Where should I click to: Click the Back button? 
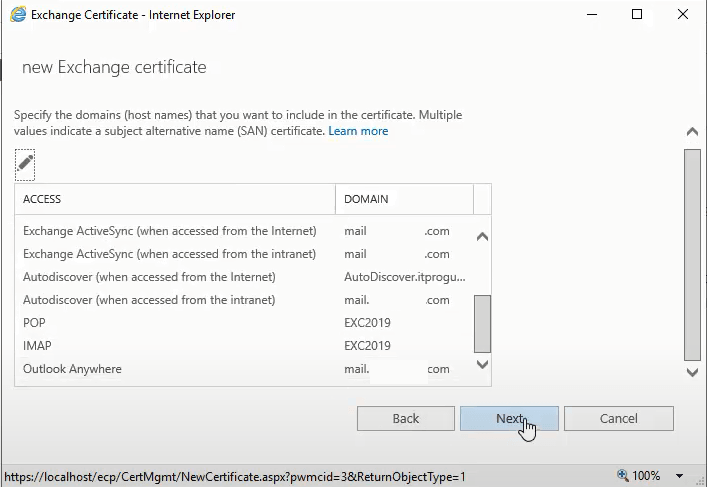tap(406, 418)
